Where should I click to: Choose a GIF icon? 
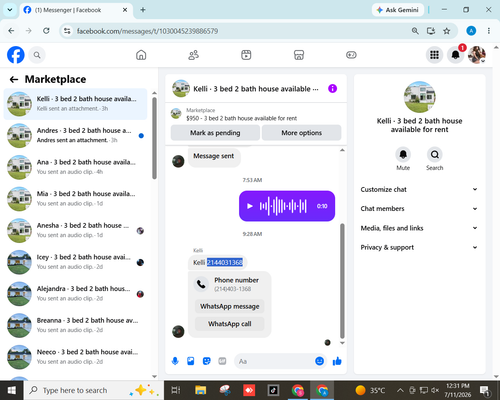pyautogui.click(x=222, y=361)
